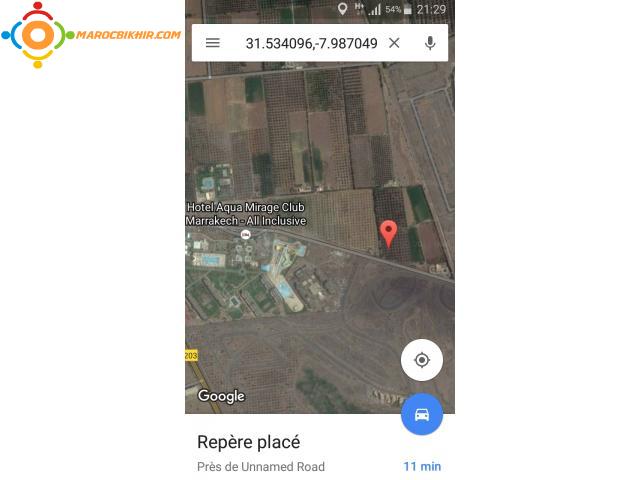Click the marocbikhir.com logo
640x480 pixels.
point(91,35)
